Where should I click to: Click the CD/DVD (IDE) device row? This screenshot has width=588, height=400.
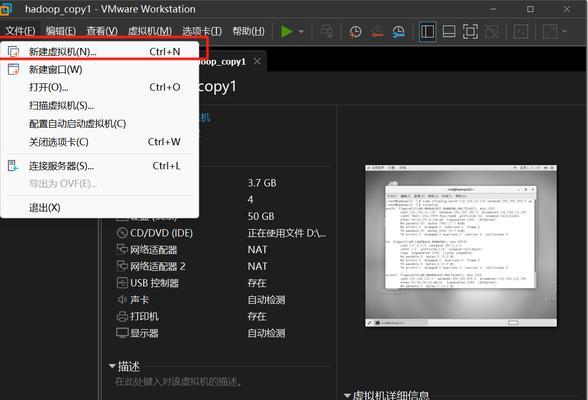point(221,233)
